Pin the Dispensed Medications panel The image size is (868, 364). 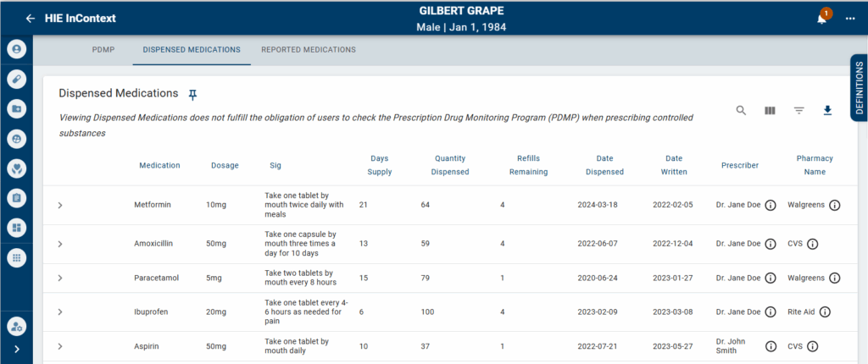192,94
